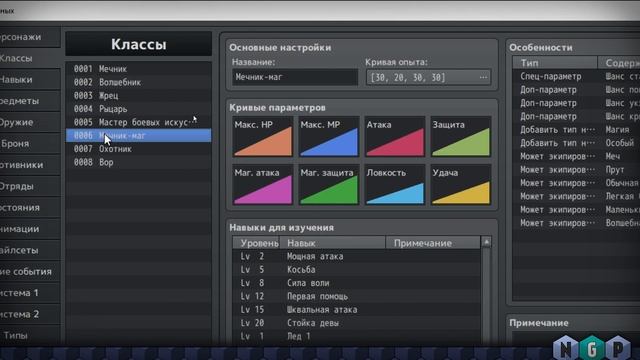Click the Тип column header in Особенности
The width and height of the screenshot is (640, 360).
555,63
